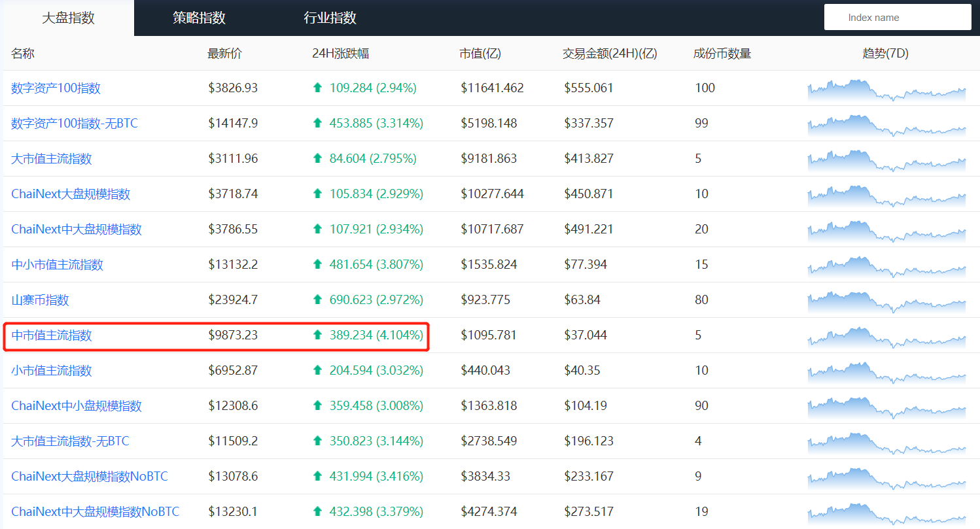Image resolution: width=980 pixels, height=529 pixels.
Task: Click the 趋势(7D) column header
Action: coord(886,54)
